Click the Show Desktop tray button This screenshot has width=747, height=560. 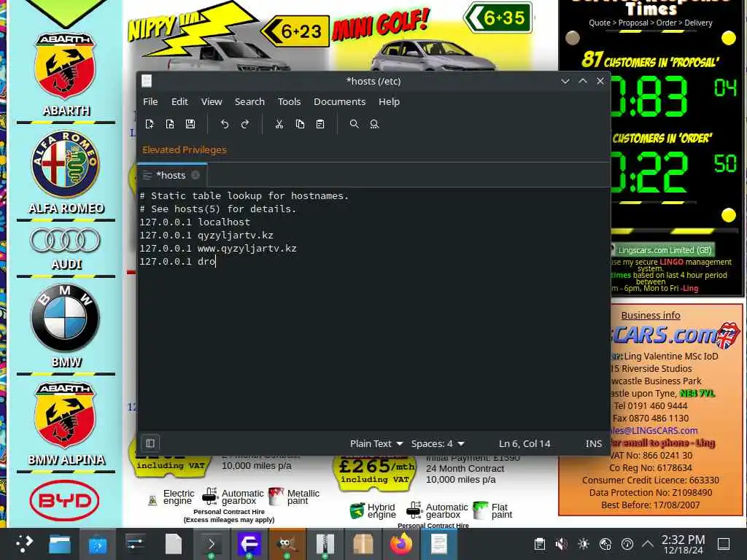click(724, 544)
